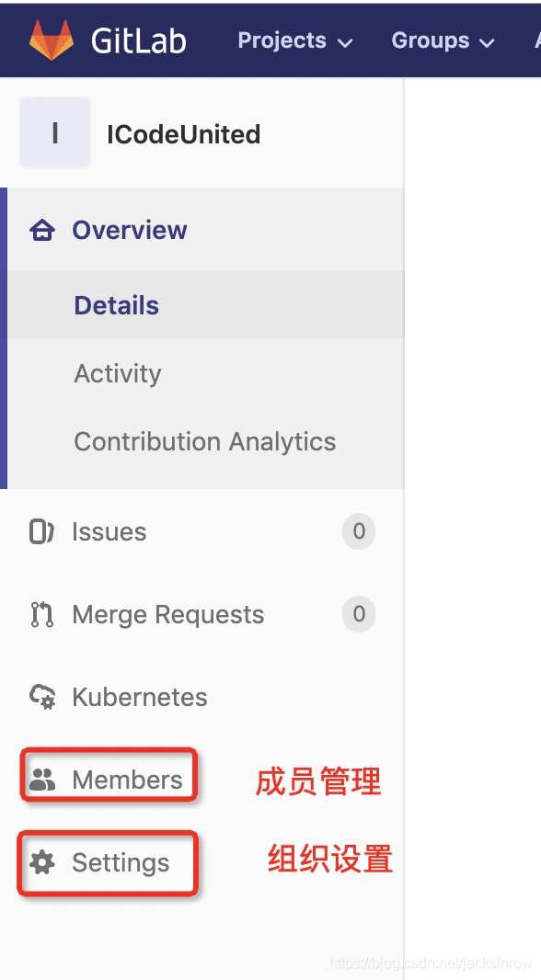Click the chevron next to Groups
The image size is (541, 980).
[x=487, y=43]
